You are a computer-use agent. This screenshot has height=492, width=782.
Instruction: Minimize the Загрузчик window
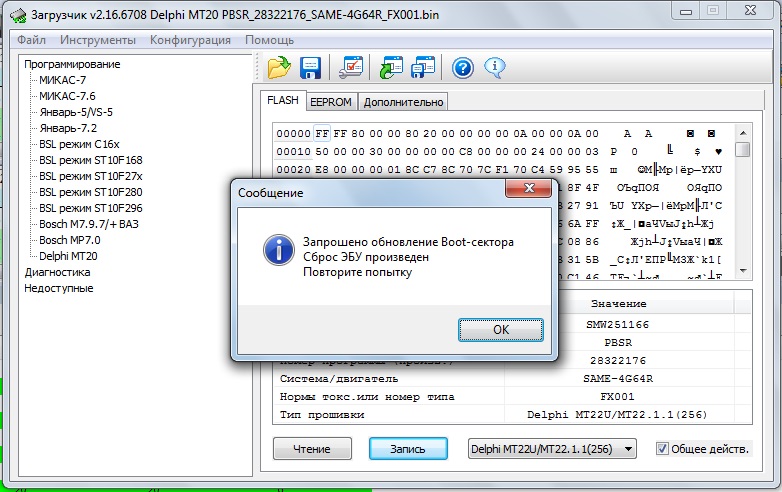coord(686,11)
